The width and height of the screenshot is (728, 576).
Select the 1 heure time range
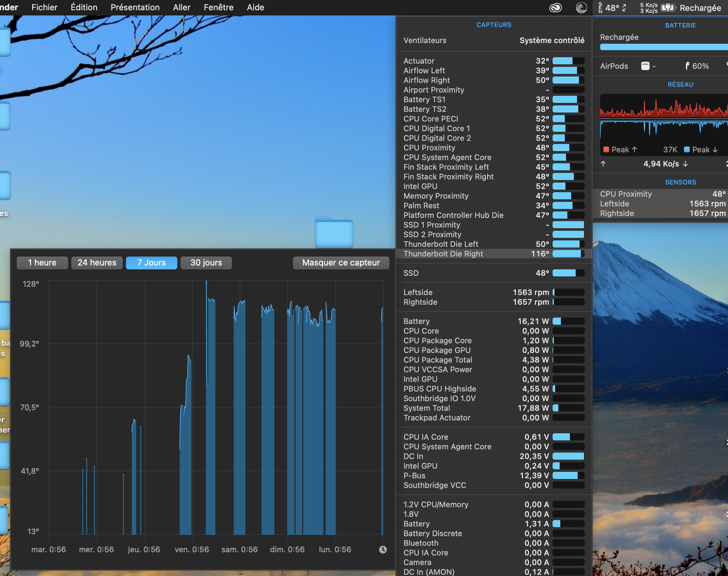42,263
